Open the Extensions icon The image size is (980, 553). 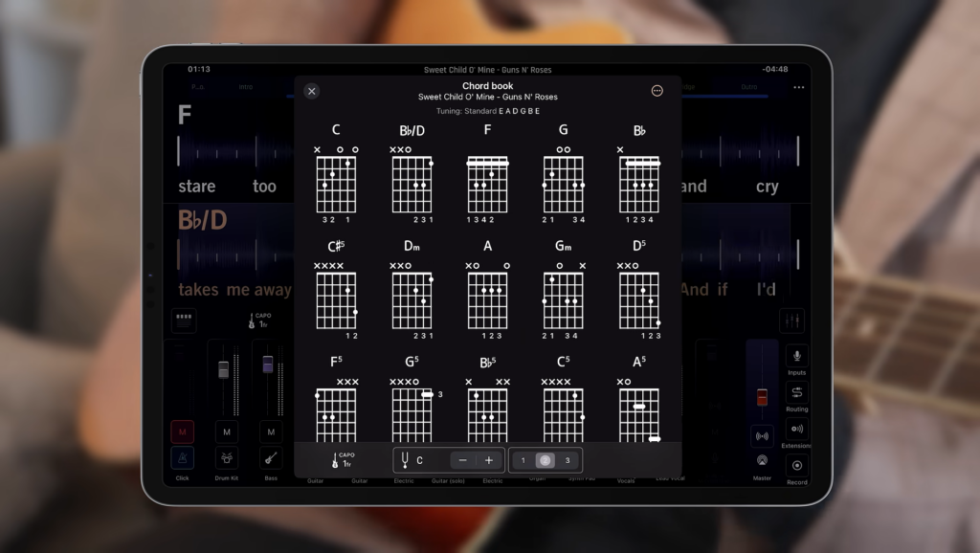click(797, 430)
